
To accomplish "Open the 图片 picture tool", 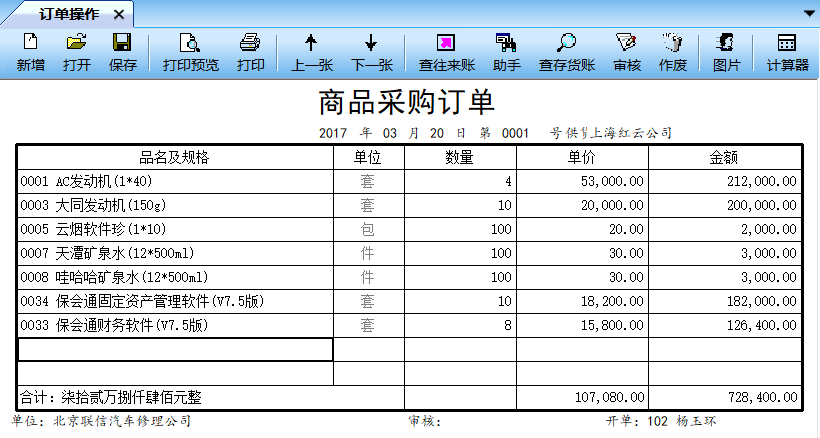I will click(x=726, y=52).
